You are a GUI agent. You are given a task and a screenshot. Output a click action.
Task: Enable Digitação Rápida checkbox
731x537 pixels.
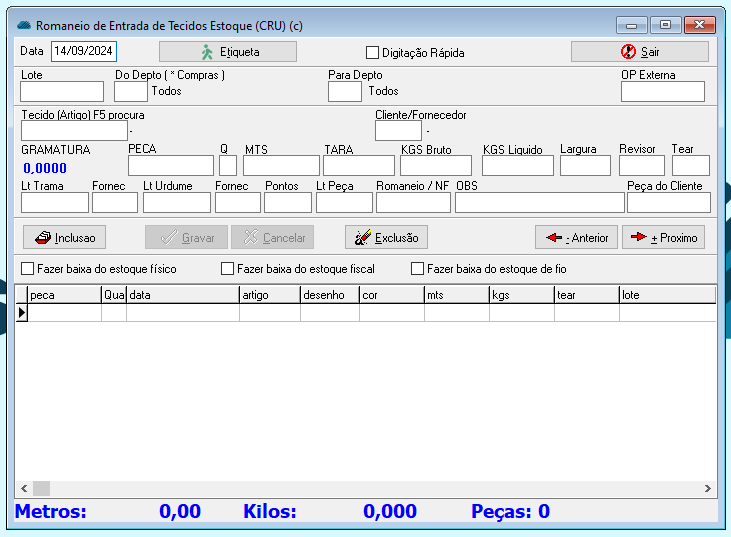[373, 53]
